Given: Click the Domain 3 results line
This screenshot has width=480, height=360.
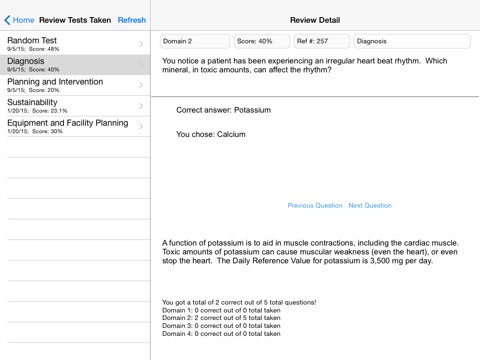Looking at the screenshot, I should click(x=221, y=326).
